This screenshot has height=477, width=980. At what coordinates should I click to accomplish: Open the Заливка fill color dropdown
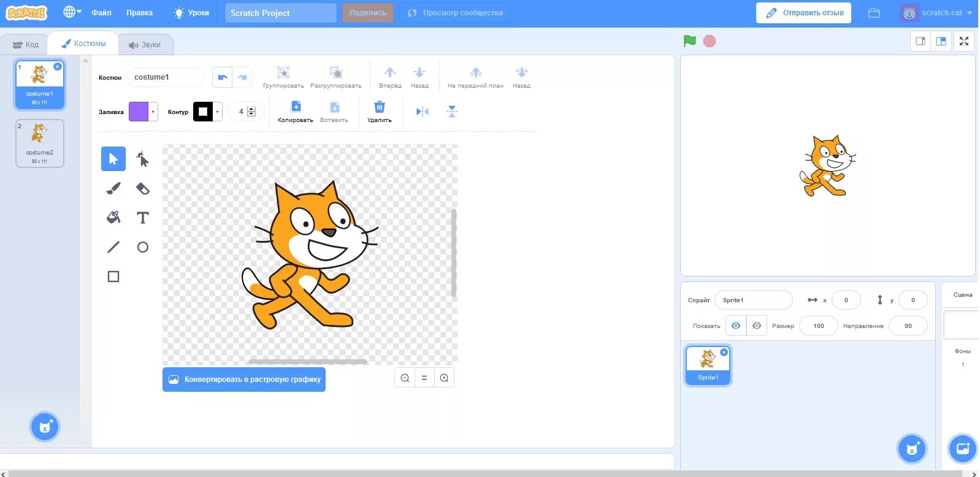[153, 112]
